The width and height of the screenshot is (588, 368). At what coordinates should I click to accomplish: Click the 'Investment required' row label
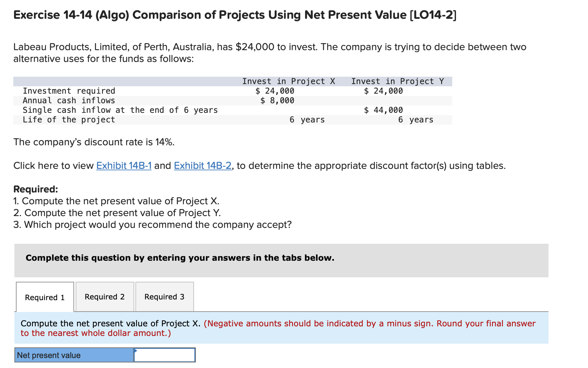tap(69, 91)
